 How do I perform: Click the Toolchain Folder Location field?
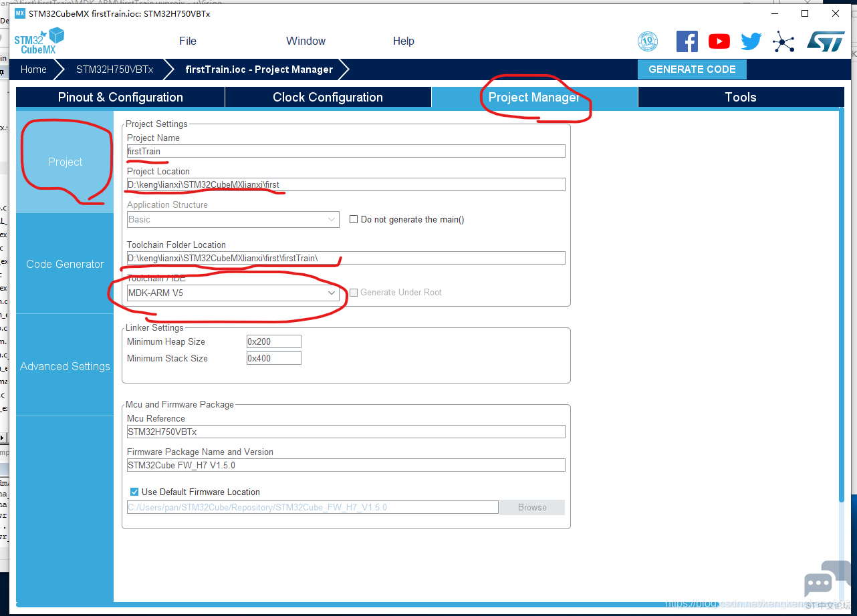pyautogui.click(x=346, y=258)
